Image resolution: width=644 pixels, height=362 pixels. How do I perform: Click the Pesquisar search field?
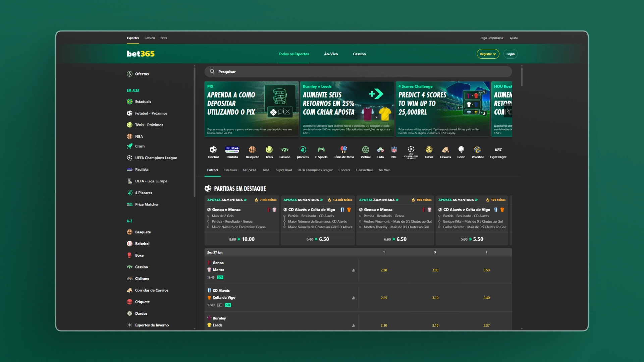tap(358, 72)
